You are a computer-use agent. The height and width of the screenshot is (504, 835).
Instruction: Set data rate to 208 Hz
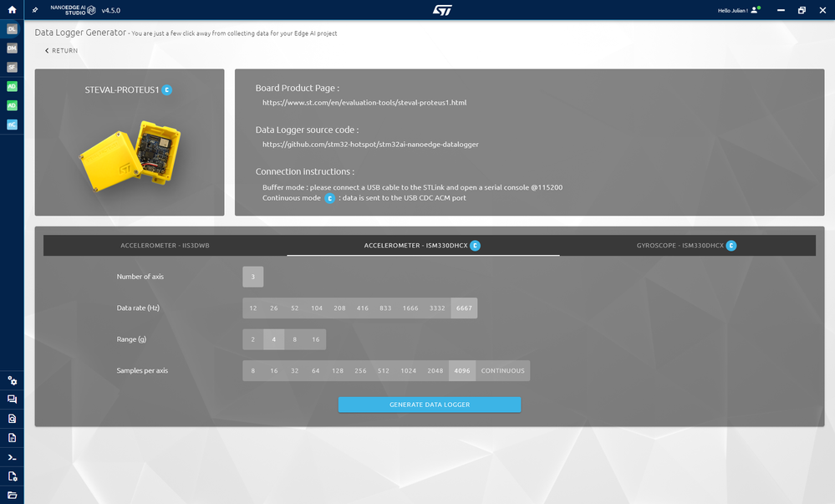(339, 308)
